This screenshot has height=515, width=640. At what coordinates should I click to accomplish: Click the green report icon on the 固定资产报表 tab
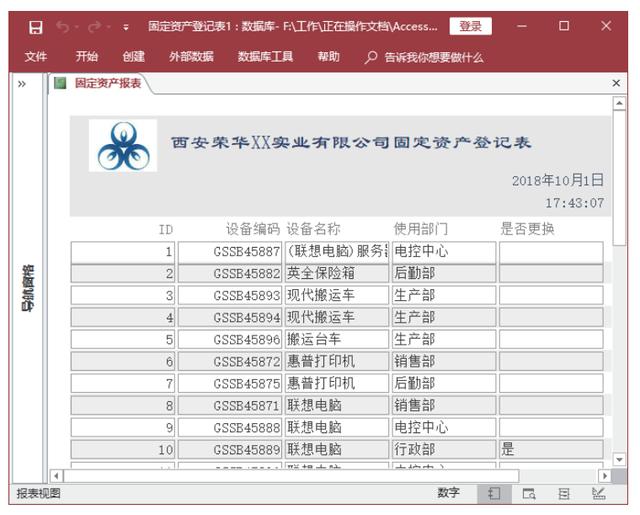pyautogui.click(x=60, y=83)
